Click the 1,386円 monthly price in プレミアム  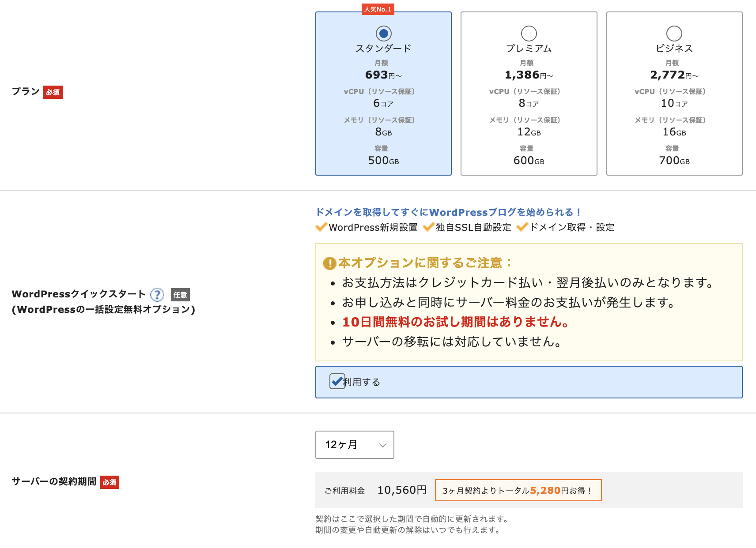pos(529,75)
